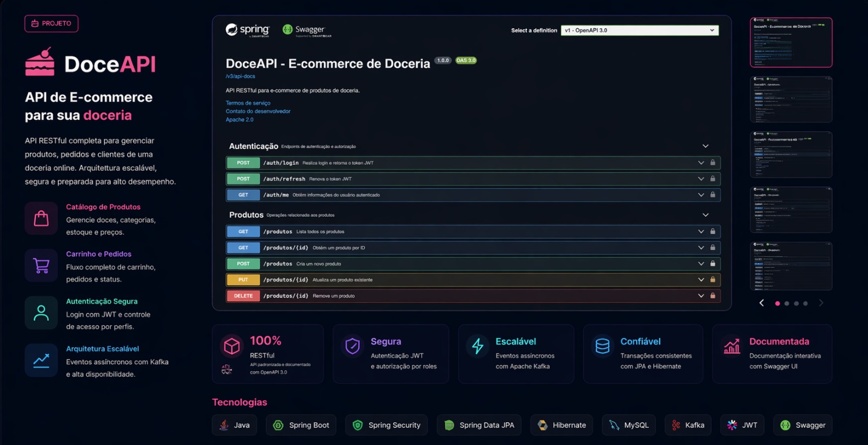Open the Apache 2.0 license link
868x445 pixels.
(239, 120)
